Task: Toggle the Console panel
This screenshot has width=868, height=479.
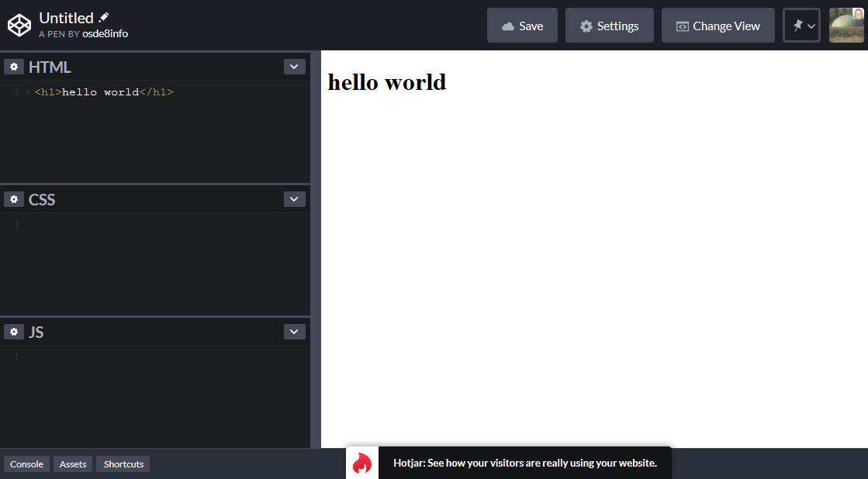Action: click(x=26, y=463)
